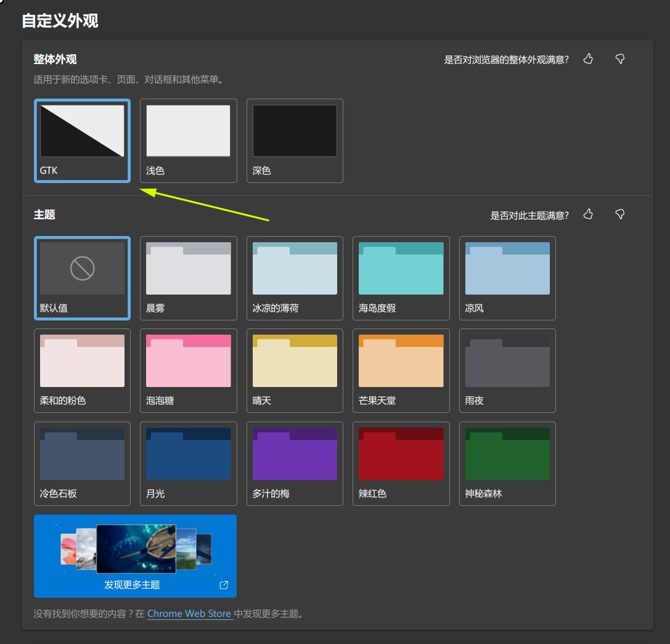
Task: Choose the 芒果天堂 orange theme
Action: click(x=401, y=370)
